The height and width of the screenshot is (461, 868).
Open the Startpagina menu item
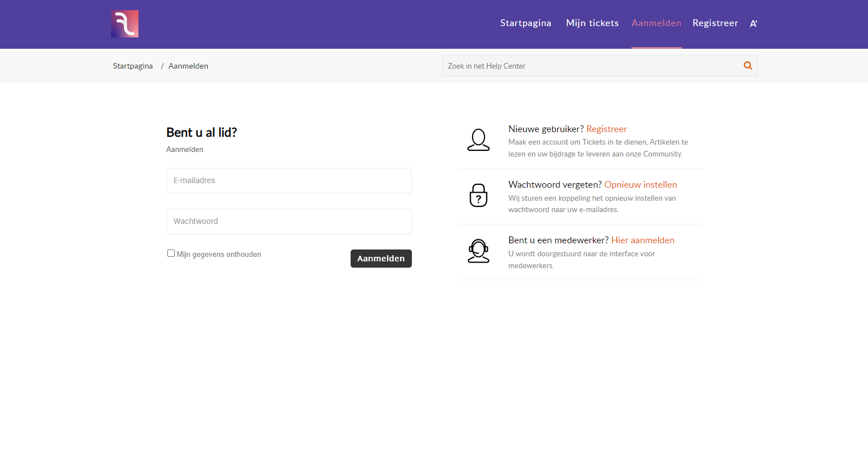coord(525,23)
